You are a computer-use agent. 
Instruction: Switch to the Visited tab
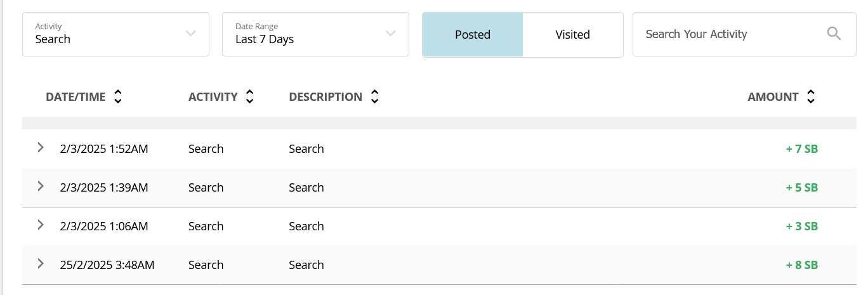tap(573, 34)
